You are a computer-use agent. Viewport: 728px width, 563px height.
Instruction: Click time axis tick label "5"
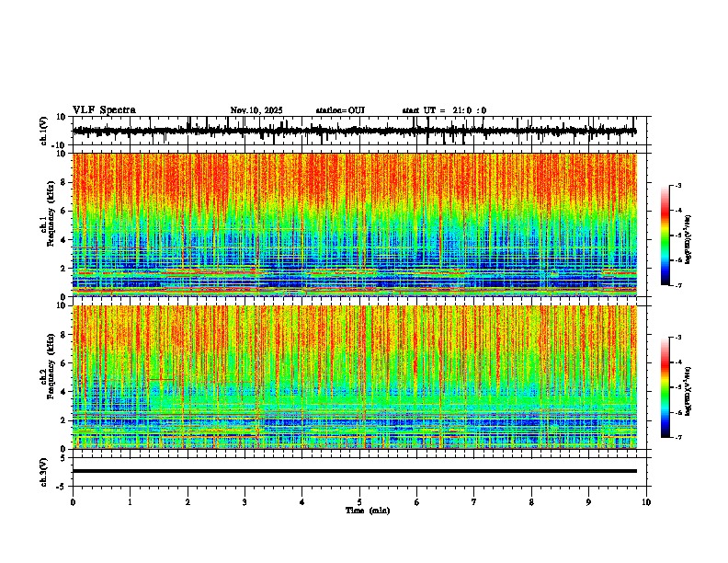click(359, 502)
